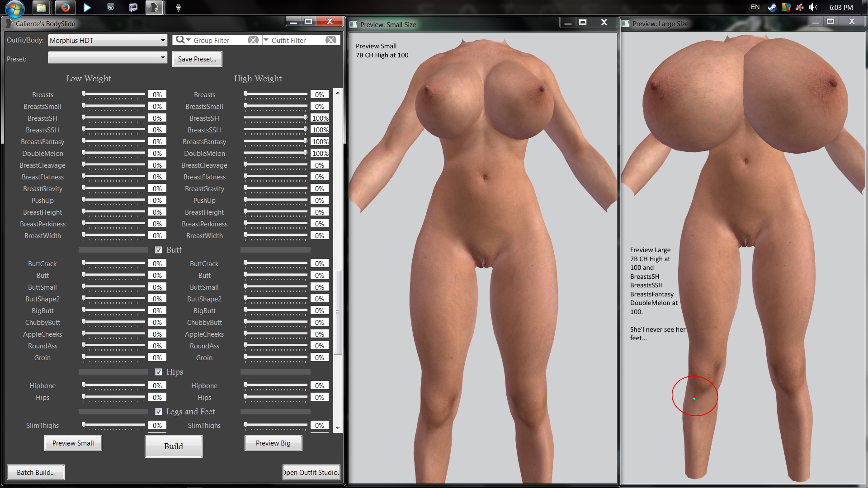Click the High Weight BreastCleavage slider track
Image resolution: width=868 pixels, height=488 pixels.
276,164
